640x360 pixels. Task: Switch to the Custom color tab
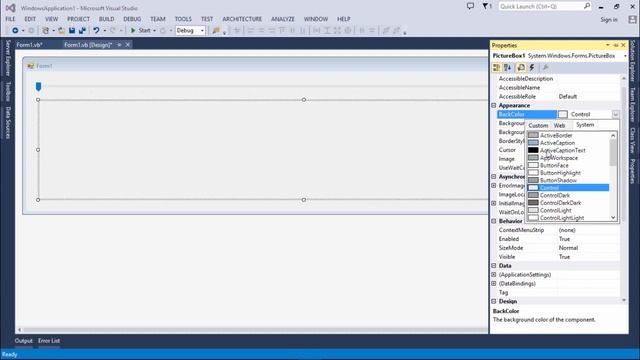click(538, 125)
